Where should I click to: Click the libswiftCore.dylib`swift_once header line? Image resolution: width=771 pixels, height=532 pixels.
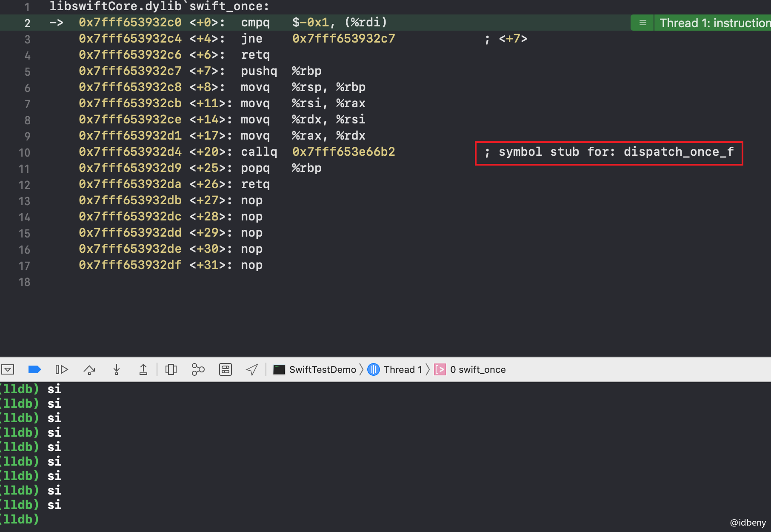tap(160, 6)
